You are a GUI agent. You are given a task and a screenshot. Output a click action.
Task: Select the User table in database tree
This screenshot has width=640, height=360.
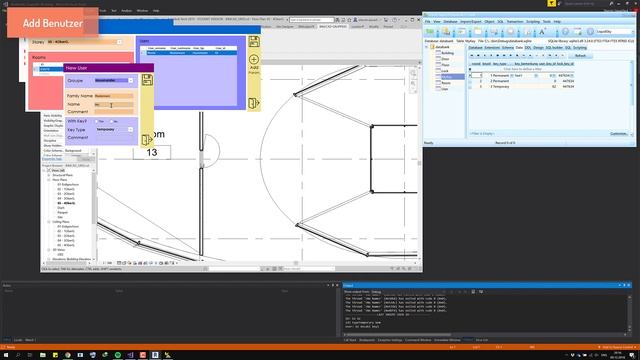444,89
